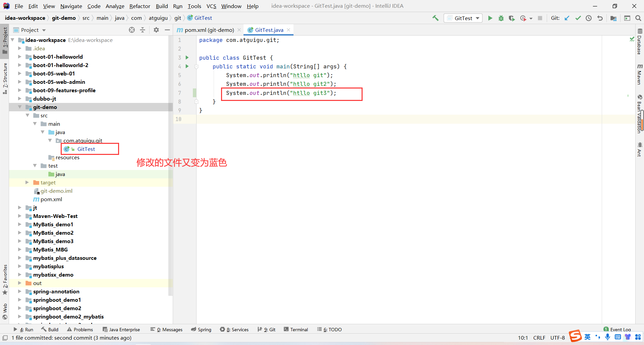Select pom.xml in the project tree
The height and width of the screenshot is (345, 644).
[51, 199]
